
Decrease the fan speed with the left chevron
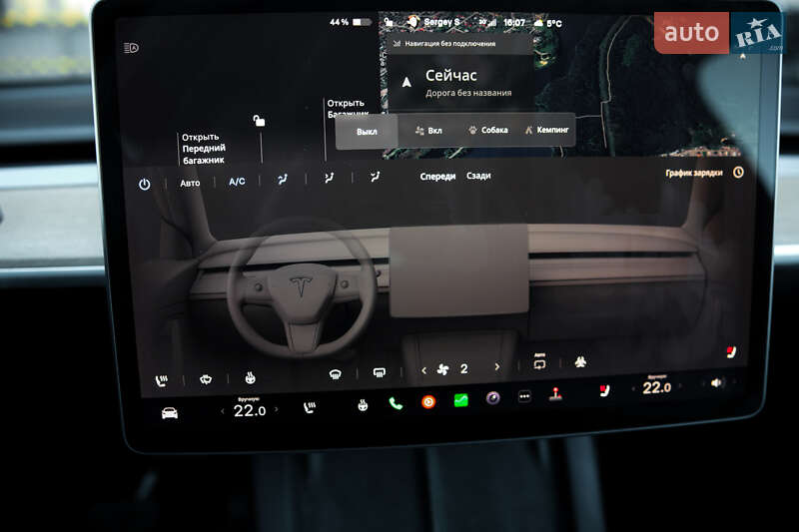coord(423,370)
